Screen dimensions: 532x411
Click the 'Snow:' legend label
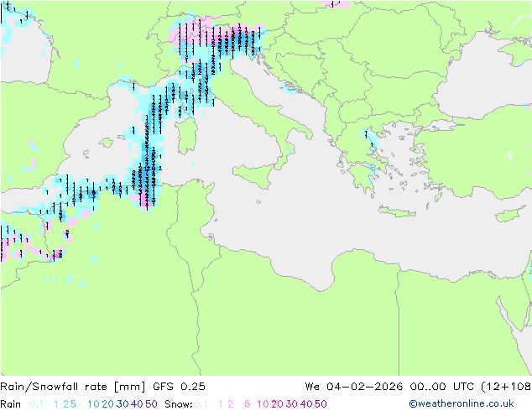[x=179, y=404]
